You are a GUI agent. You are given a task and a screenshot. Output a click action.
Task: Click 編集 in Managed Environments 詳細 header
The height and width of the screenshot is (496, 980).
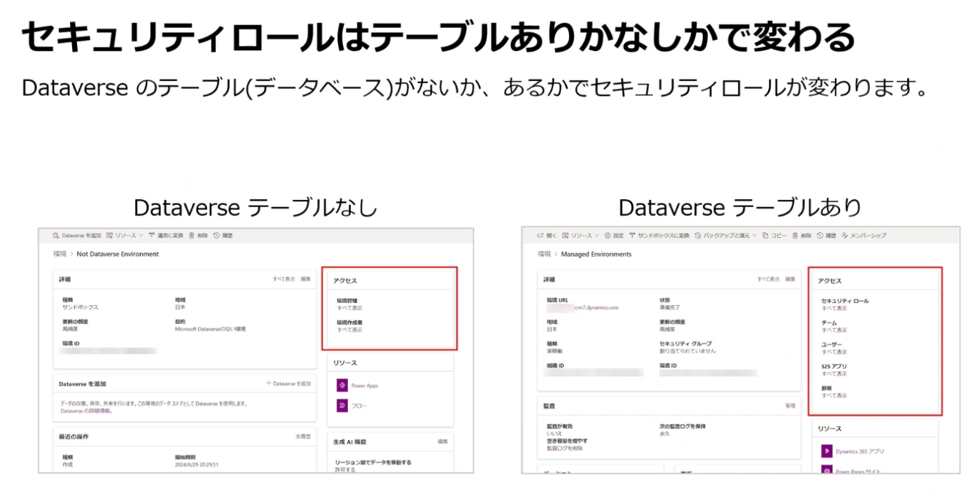pos(790,279)
